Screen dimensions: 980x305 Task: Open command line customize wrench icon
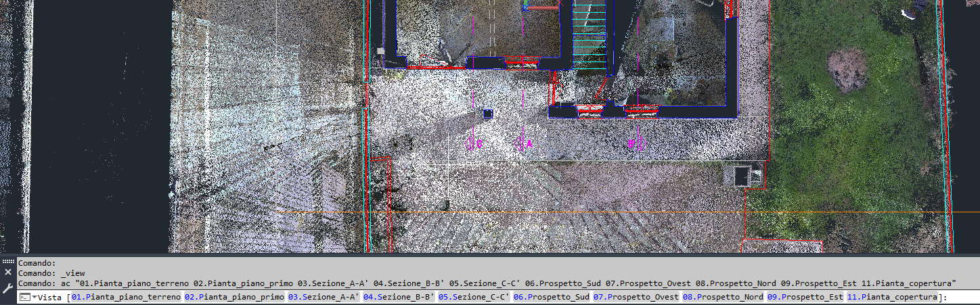pyautogui.click(x=8, y=287)
